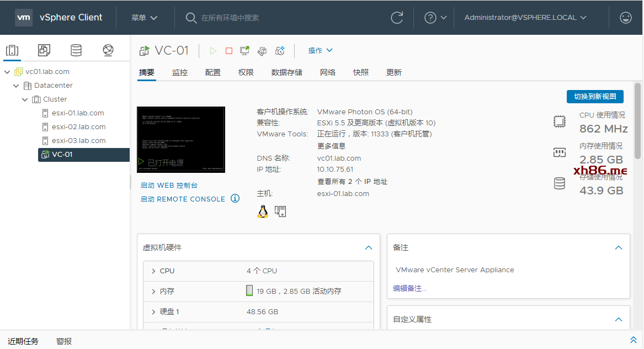Open the smiley feedback icon
This screenshot has height=349, width=644.
tap(626, 18)
